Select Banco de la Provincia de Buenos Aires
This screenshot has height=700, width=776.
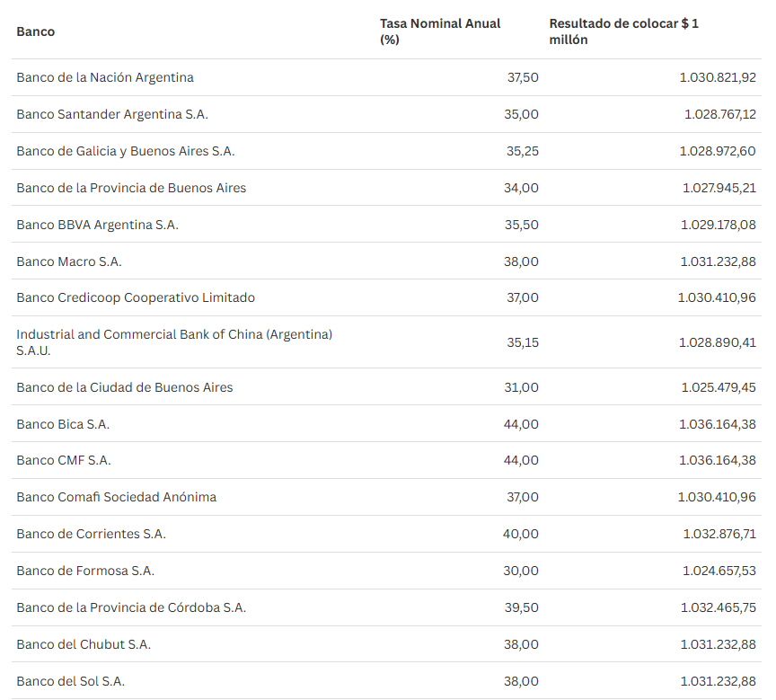click(x=131, y=188)
